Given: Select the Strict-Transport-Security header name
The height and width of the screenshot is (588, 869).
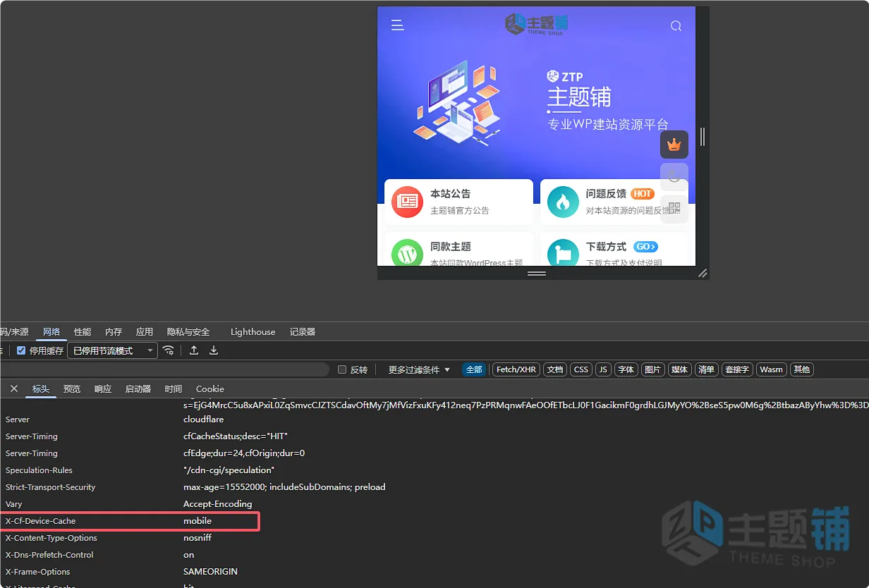Looking at the screenshot, I should pyautogui.click(x=50, y=487).
